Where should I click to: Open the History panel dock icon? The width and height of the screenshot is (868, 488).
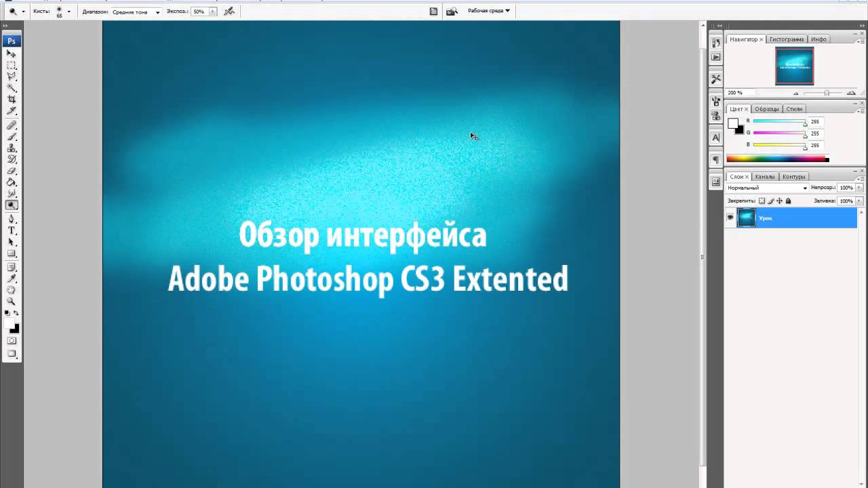715,43
